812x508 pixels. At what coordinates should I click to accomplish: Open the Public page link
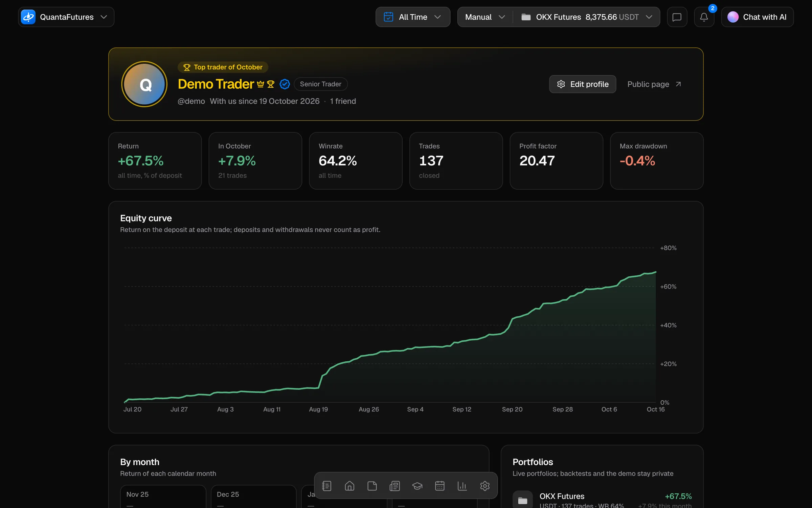tap(654, 84)
